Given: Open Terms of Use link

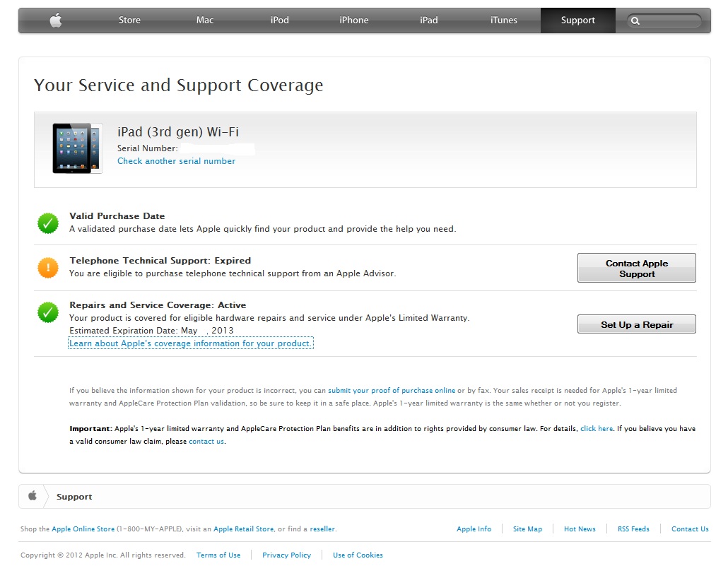Looking at the screenshot, I should pyautogui.click(x=218, y=555).
